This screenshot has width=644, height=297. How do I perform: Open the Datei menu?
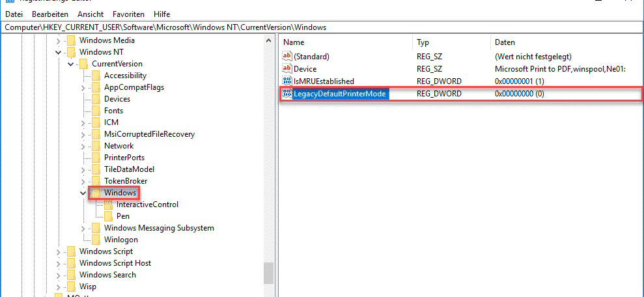pos(14,14)
